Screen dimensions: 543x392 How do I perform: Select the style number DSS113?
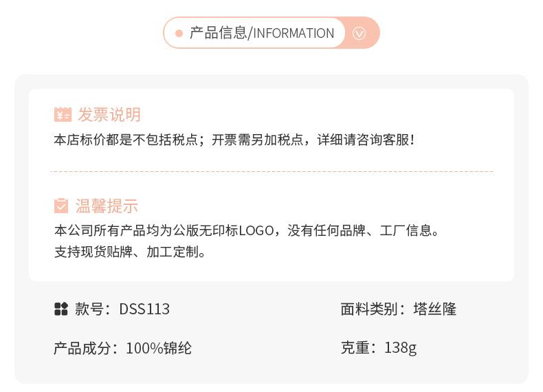pyautogui.click(x=144, y=309)
